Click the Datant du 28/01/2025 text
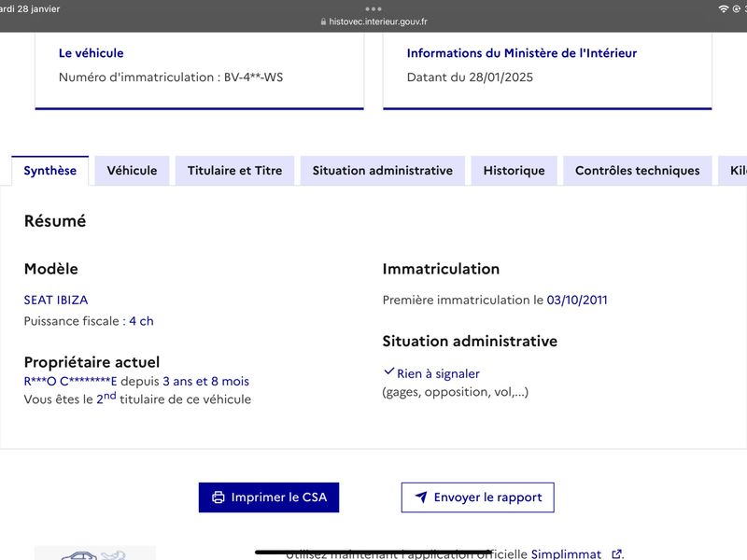 coord(470,77)
